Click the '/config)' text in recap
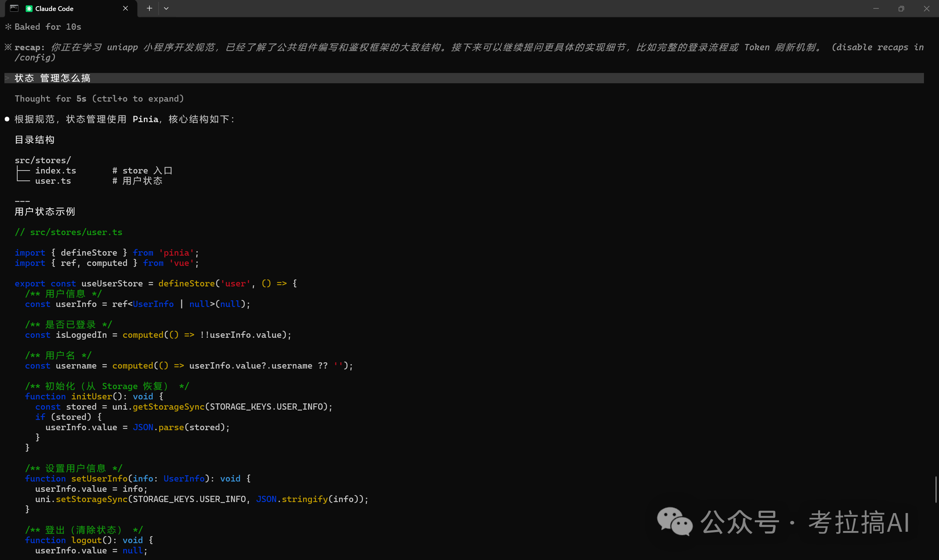939x560 pixels. (x=35, y=58)
